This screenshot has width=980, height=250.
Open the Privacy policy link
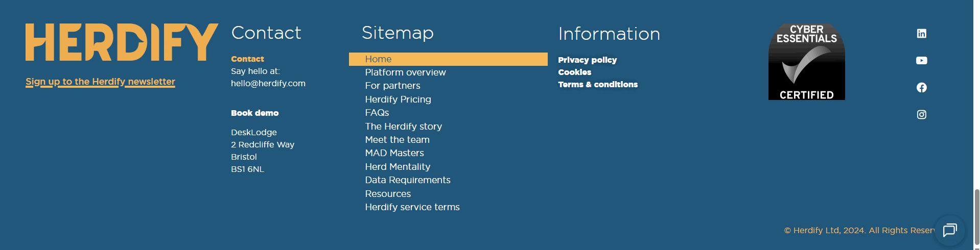pos(587,60)
